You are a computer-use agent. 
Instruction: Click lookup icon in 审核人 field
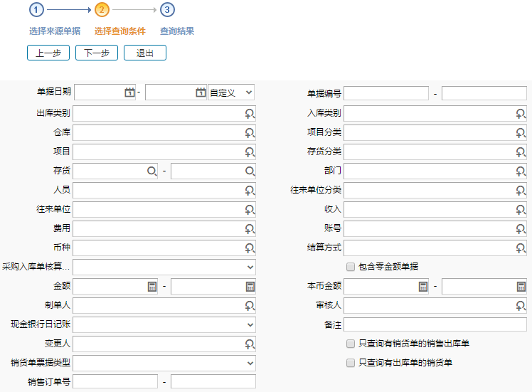tap(521, 306)
